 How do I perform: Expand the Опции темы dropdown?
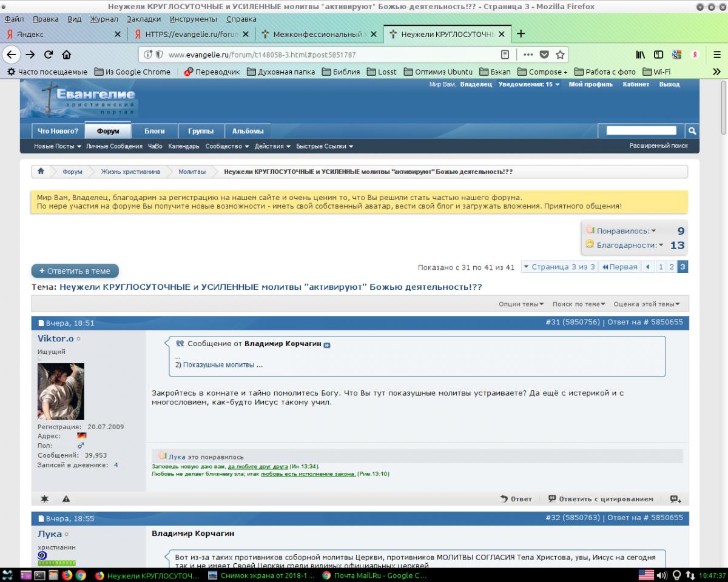[521, 304]
